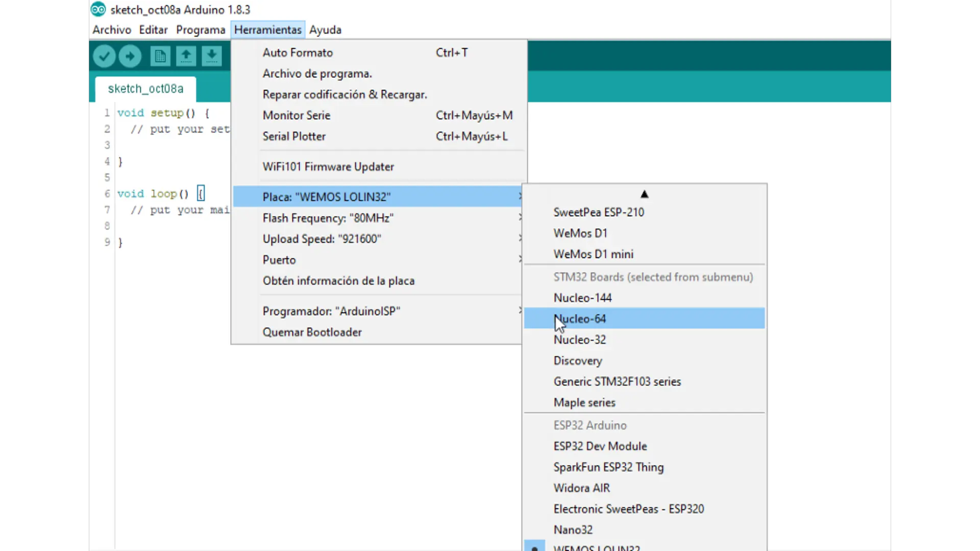Select Discovery board
Viewport: 980px width, 551px height.
click(644, 360)
